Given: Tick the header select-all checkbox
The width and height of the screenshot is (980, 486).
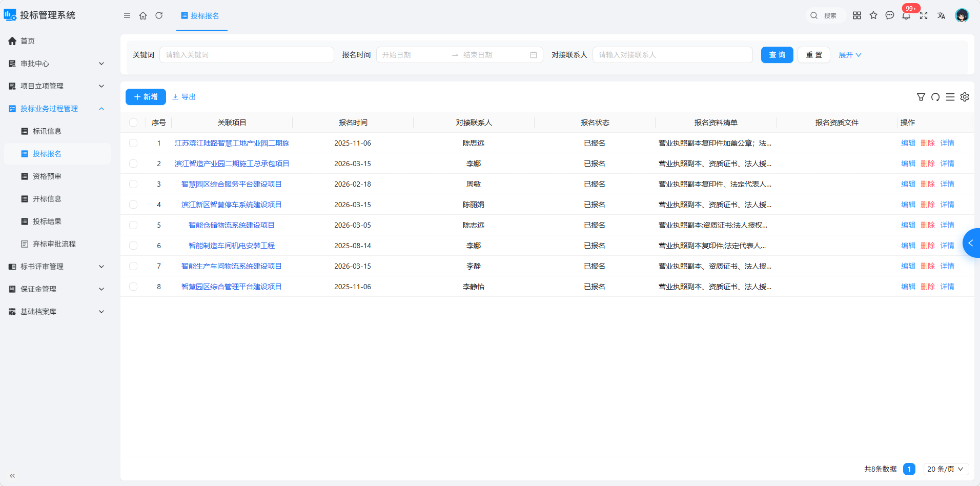Looking at the screenshot, I should (x=133, y=123).
